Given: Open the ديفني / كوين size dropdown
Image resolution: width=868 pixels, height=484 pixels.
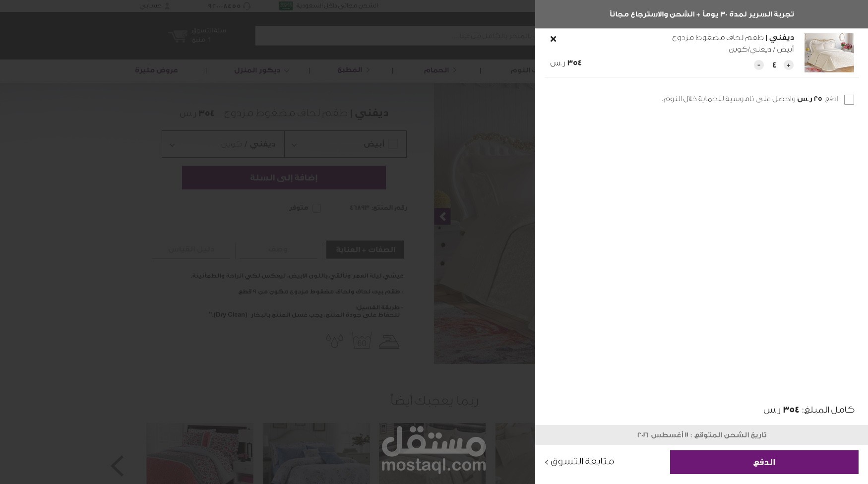Looking at the screenshot, I should (x=223, y=144).
